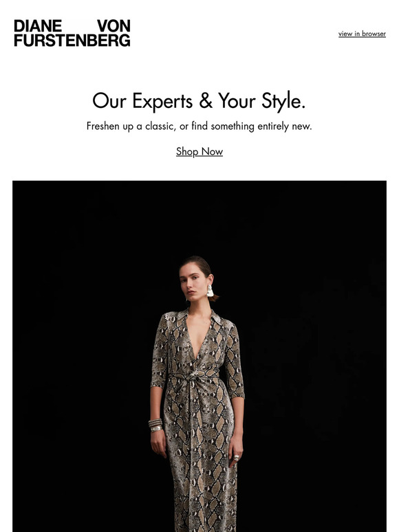Image resolution: width=399 pixels, height=532 pixels.
Task: Click the Diane von Furstenberg logo
Action: (x=72, y=33)
